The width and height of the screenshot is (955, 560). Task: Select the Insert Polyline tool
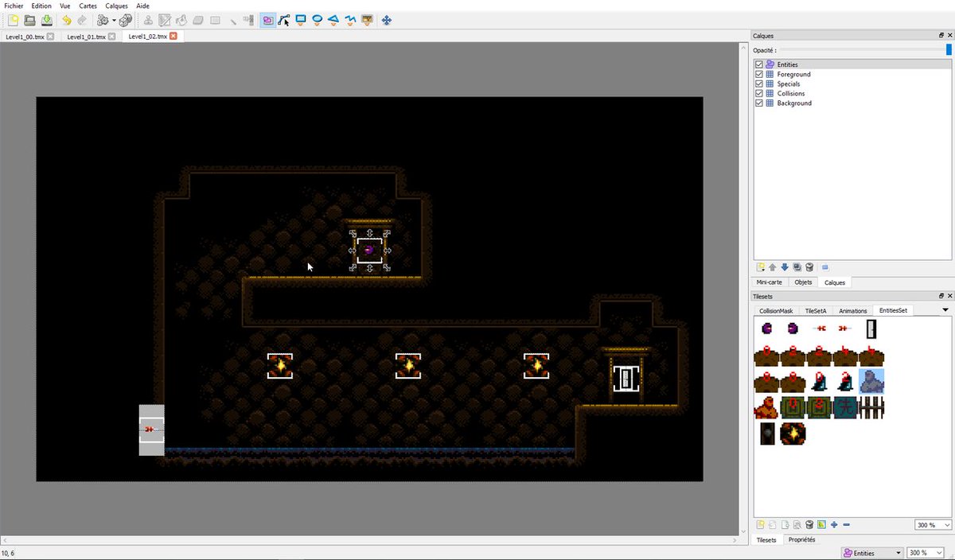pyautogui.click(x=350, y=20)
